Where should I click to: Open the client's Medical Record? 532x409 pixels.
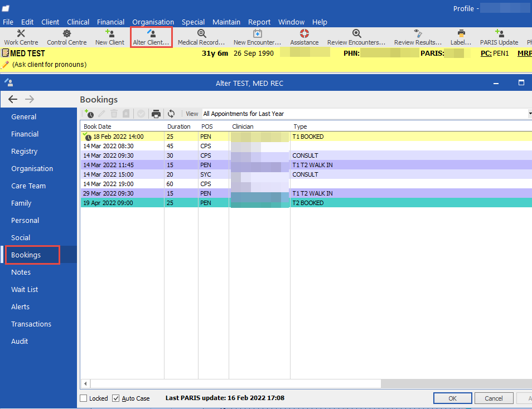coord(201,37)
